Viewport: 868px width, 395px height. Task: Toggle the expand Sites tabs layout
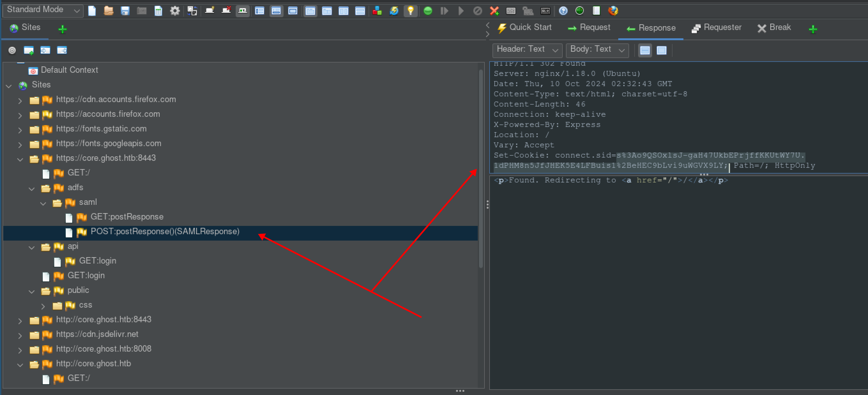[x=259, y=11]
